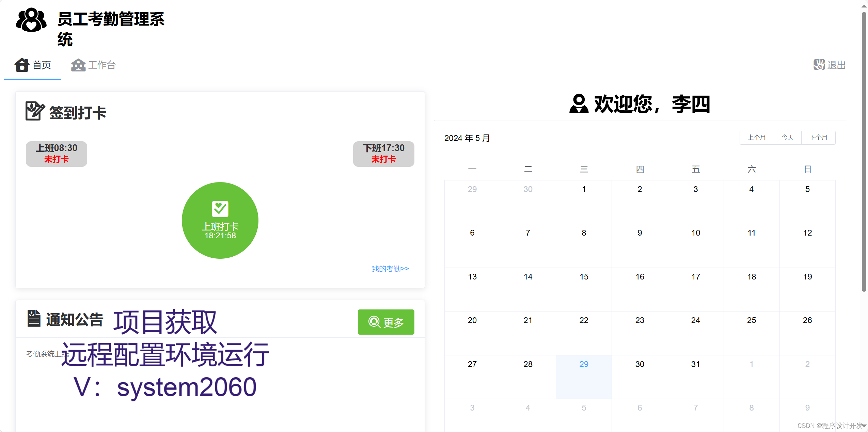Click the 退出 logout text
Viewport: 868px width, 432px height.
[x=836, y=65]
